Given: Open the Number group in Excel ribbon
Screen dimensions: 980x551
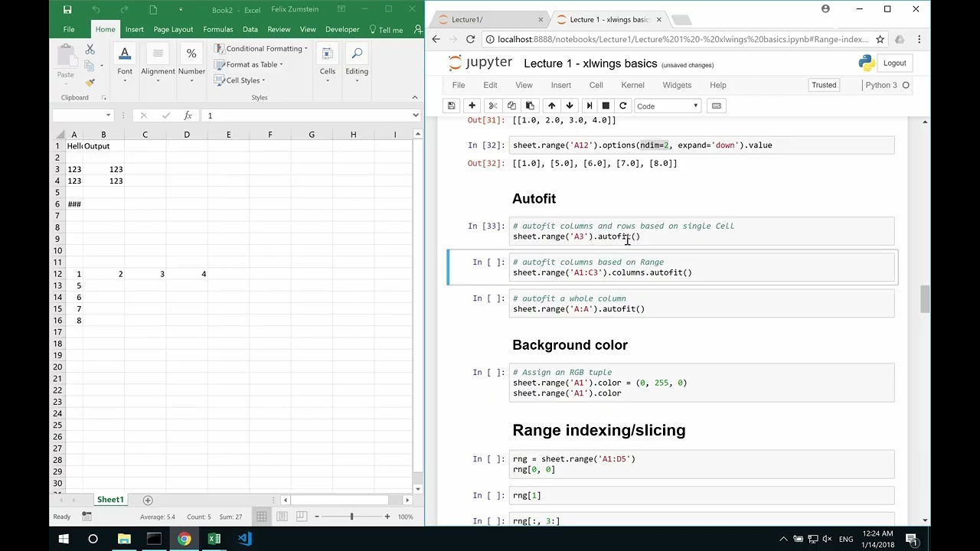Looking at the screenshot, I should coord(191,64).
